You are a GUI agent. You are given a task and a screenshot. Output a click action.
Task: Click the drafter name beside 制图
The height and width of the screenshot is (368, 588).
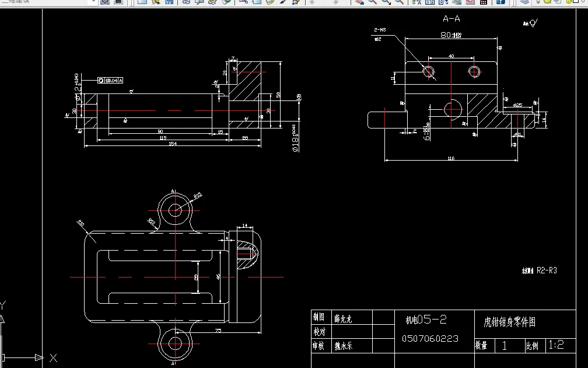pyautogui.click(x=343, y=319)
